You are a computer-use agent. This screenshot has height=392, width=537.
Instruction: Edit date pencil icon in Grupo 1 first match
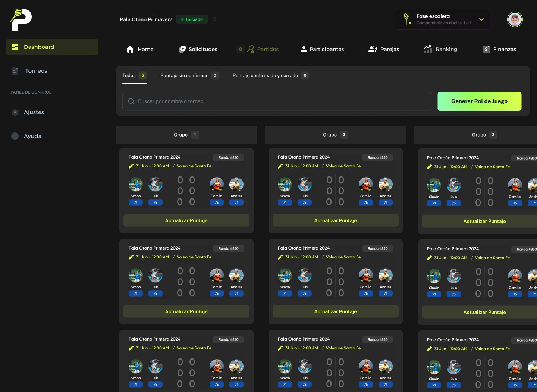tap(131, 166)
